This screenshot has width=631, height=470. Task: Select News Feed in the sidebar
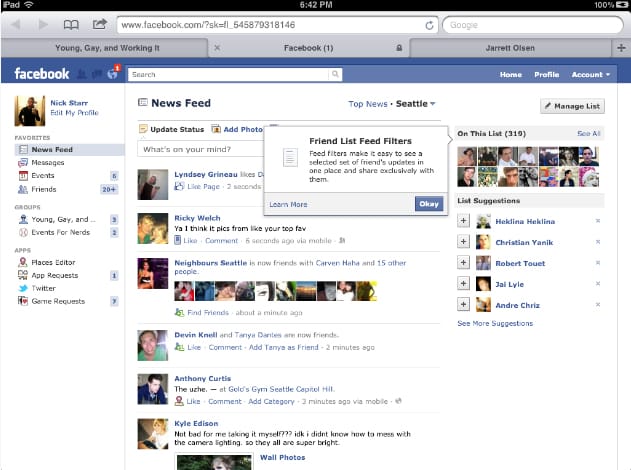tap(69, 149)
